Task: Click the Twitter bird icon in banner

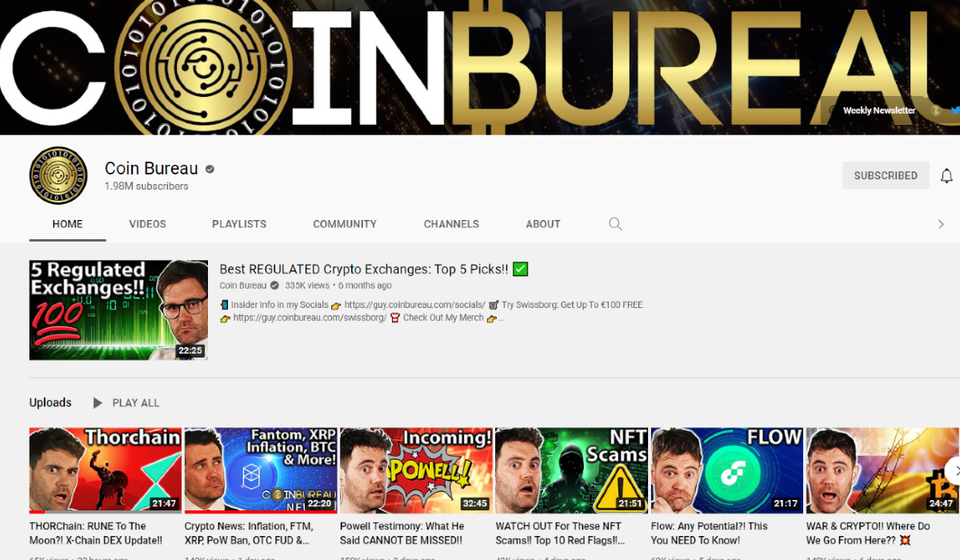Action: 954,110
